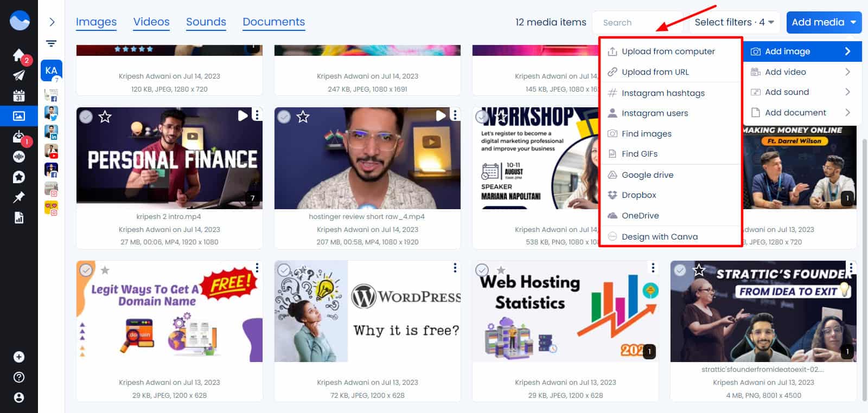
Task: Open three-dot menu on Personal Finance video
Action: pos(257,114)
